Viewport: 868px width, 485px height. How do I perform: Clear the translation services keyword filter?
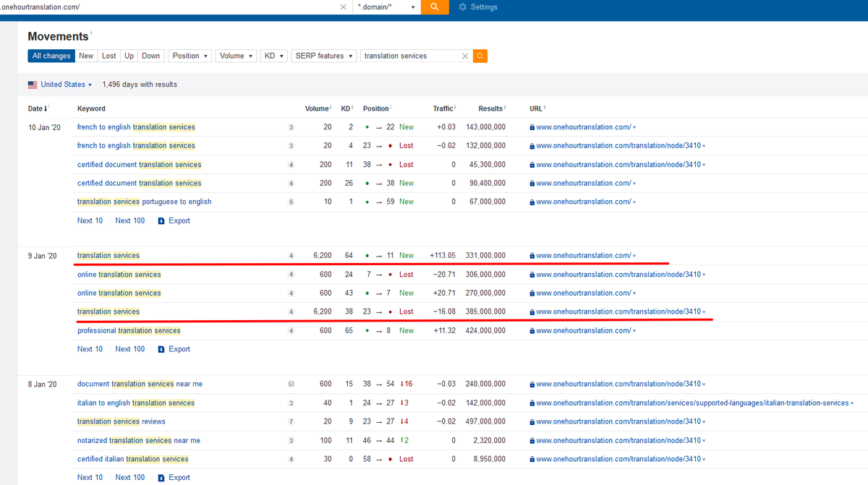[465, 56]
